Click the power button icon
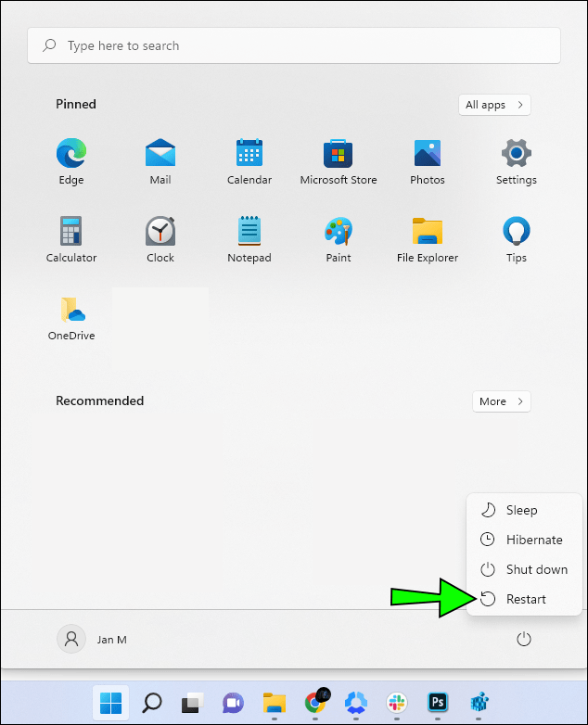Viewport: 588px width, 725px height. [523, 640]
